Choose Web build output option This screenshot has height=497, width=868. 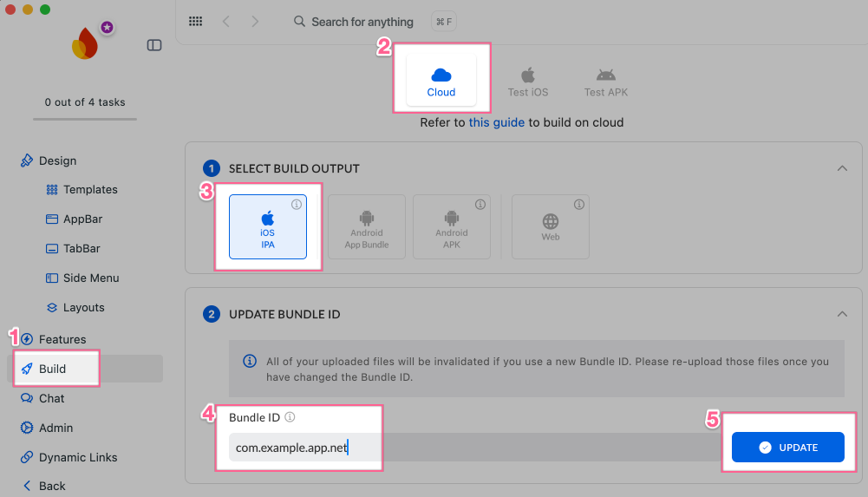[551, 227]
